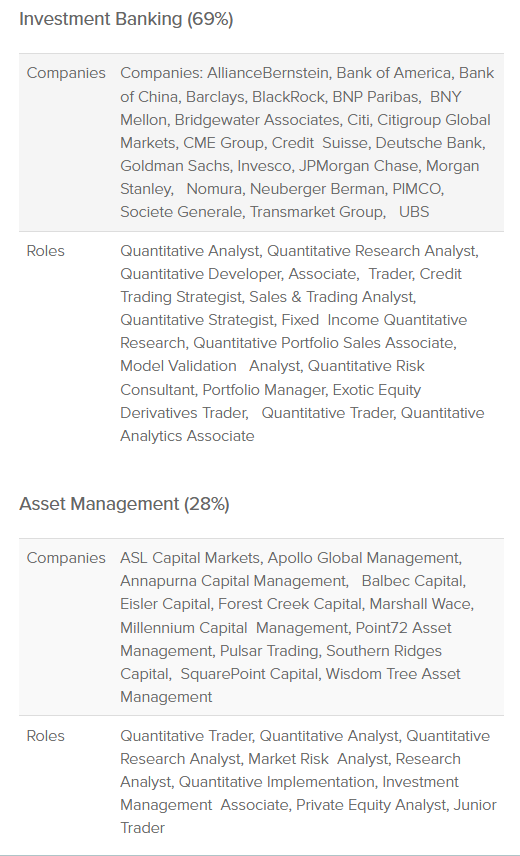Click the UBS company text
The width and height of the screenshot is (520, 856).
(x=414, y=212)
